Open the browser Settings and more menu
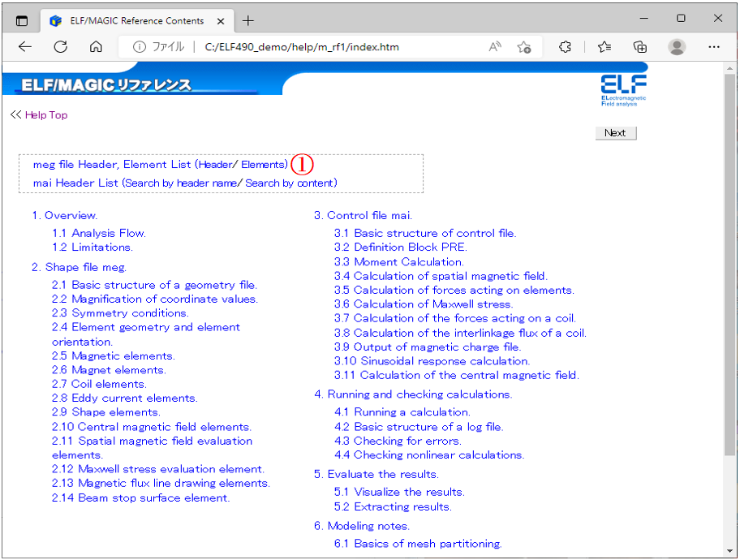 pyautogui.click(x=714, y=47)
